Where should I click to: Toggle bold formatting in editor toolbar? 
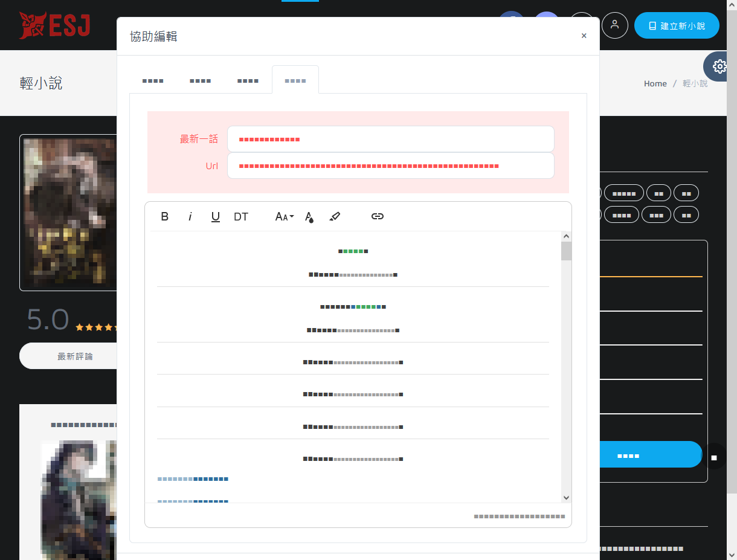coord(164,217)
